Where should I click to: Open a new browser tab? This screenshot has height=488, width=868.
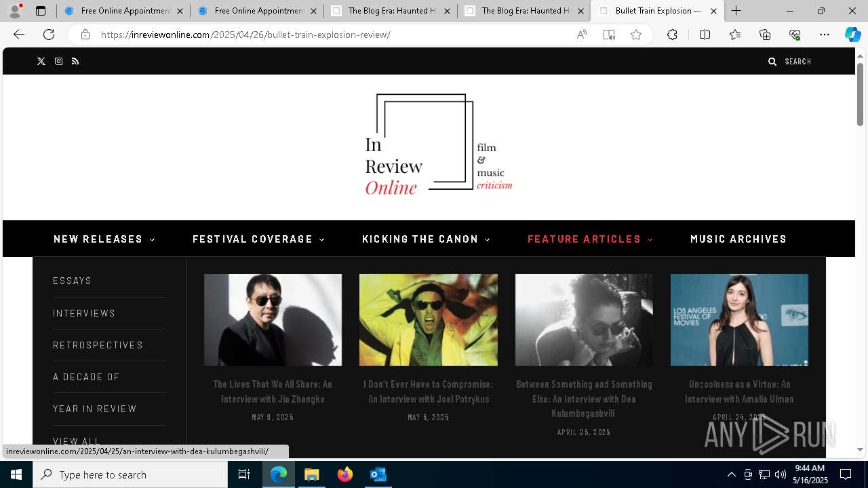(x=736, y=11)
